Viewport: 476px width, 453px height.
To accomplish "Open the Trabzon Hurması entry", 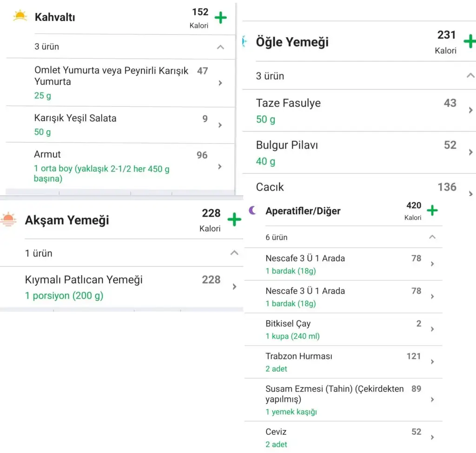I will [298, 356].
